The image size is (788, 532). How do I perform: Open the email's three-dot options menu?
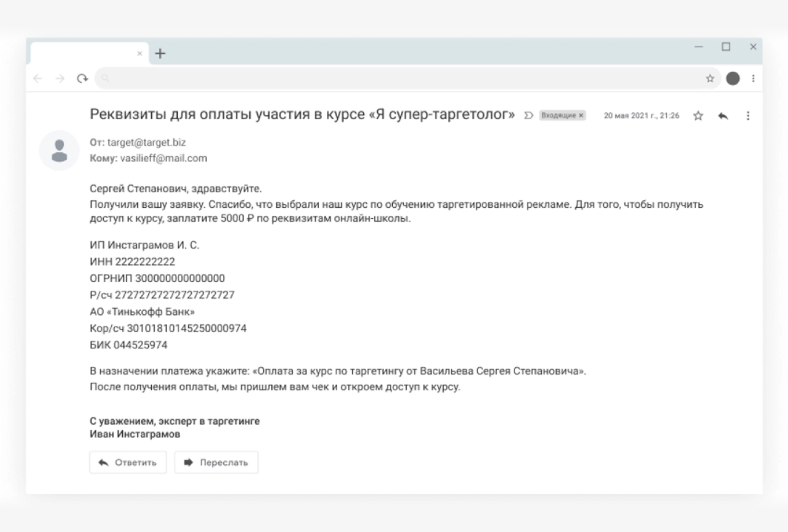tap(749, 116)
